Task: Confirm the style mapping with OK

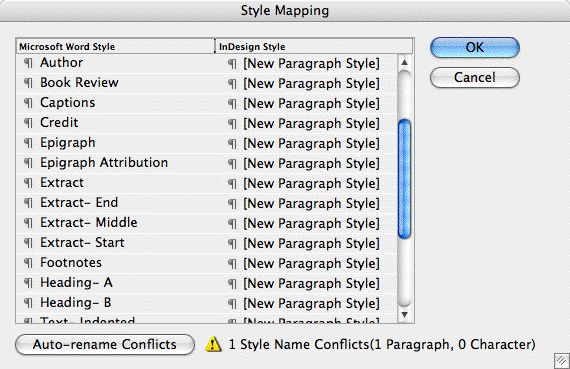Action: (x=475, y=47)
